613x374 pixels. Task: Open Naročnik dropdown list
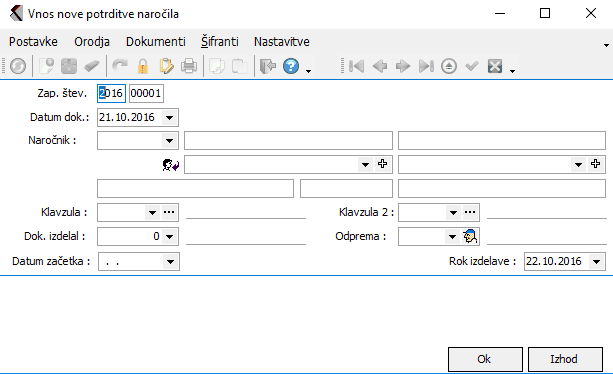tap(169, 141)
